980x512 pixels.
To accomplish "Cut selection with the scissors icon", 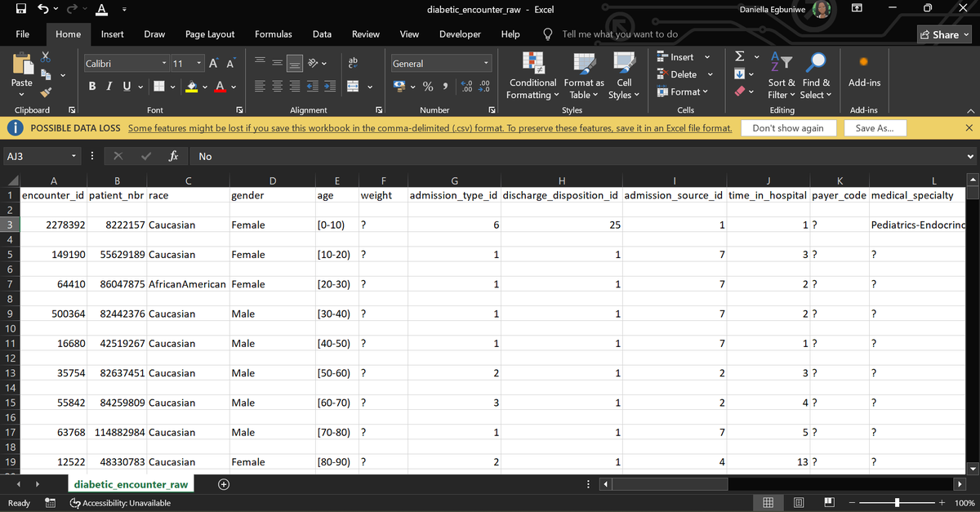I will point(46,58).
